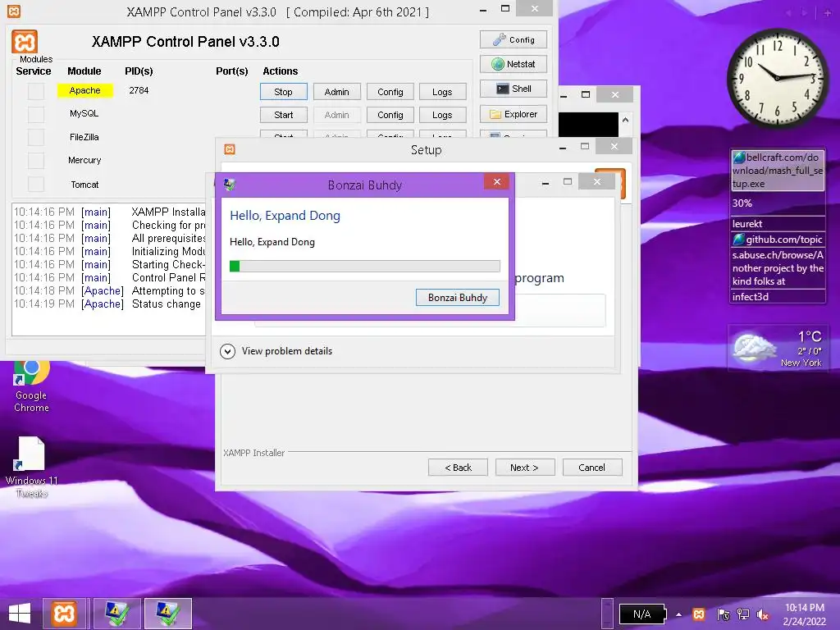Open the Windows 11 Tweaks desktop file
Screen dimensions: 840x630
coord(32,467)
